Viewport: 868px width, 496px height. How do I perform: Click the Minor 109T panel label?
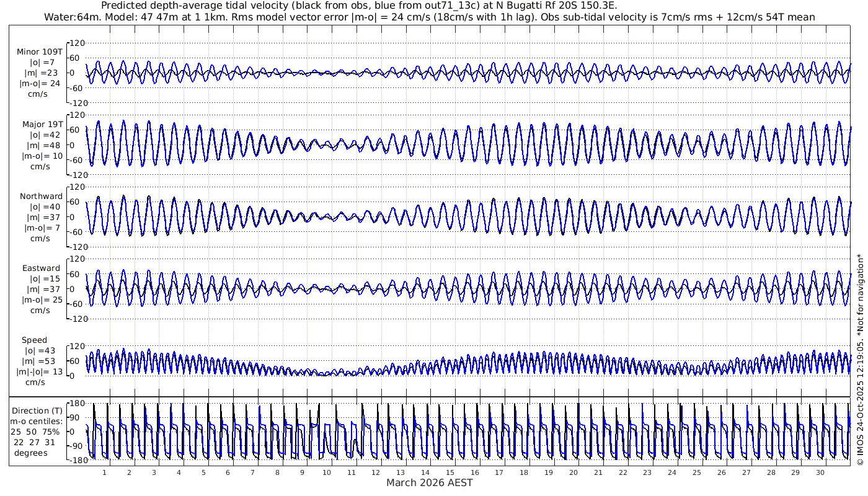[x=40, y=52]
